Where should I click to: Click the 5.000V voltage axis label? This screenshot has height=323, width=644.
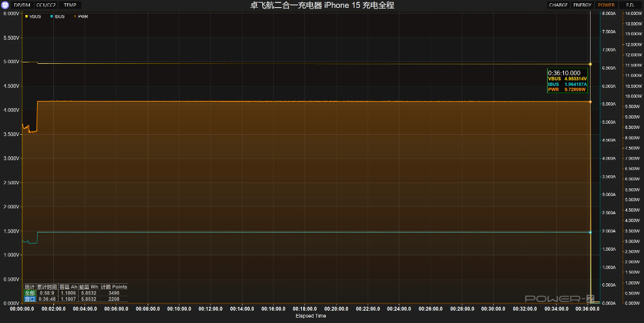click(x=11, y=62)
